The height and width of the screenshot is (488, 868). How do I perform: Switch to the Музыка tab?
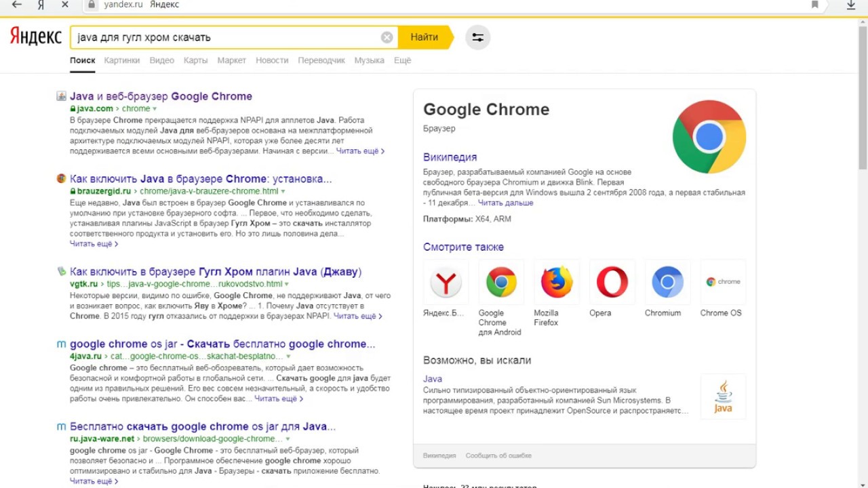click(370, 60)
